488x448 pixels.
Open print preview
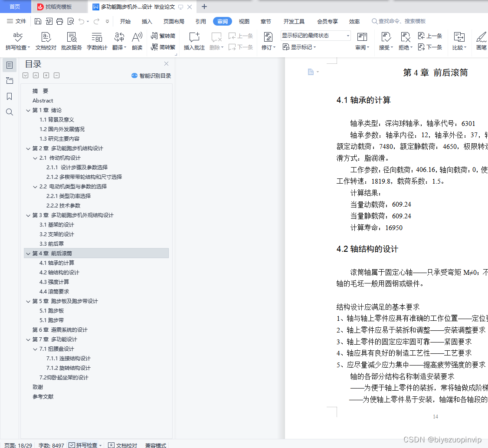point(71,21)
